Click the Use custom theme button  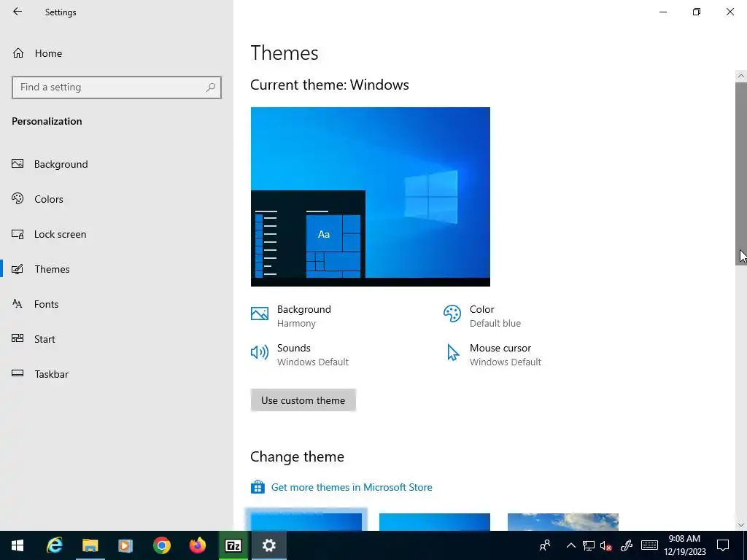point(303,400)
